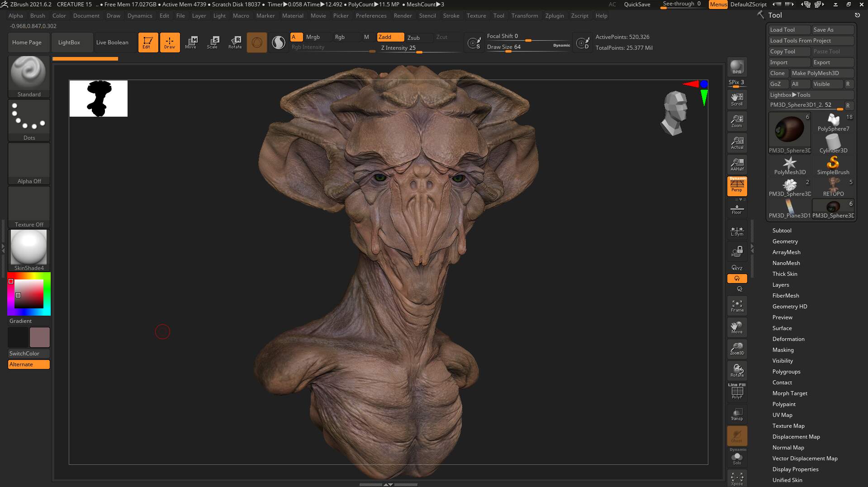Image resolution: width=868 pixels, height=487 pixels.
Task: Open the Preferences menu
Action: (371, 15)
